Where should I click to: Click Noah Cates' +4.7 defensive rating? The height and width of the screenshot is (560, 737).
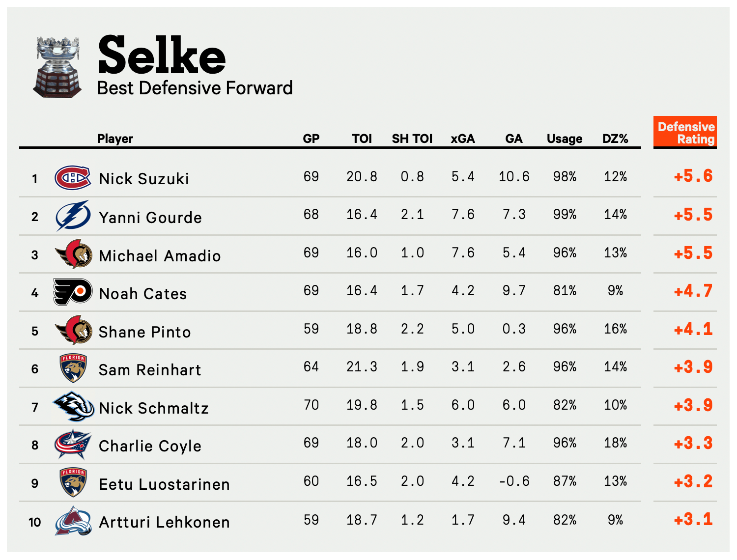(693, 291)
